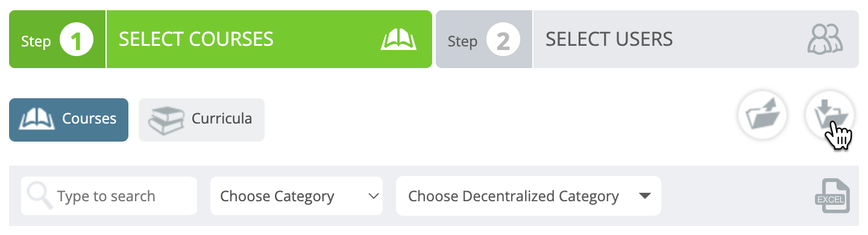Click the triangle arrow of Decentralized Category

pos(645,196)
